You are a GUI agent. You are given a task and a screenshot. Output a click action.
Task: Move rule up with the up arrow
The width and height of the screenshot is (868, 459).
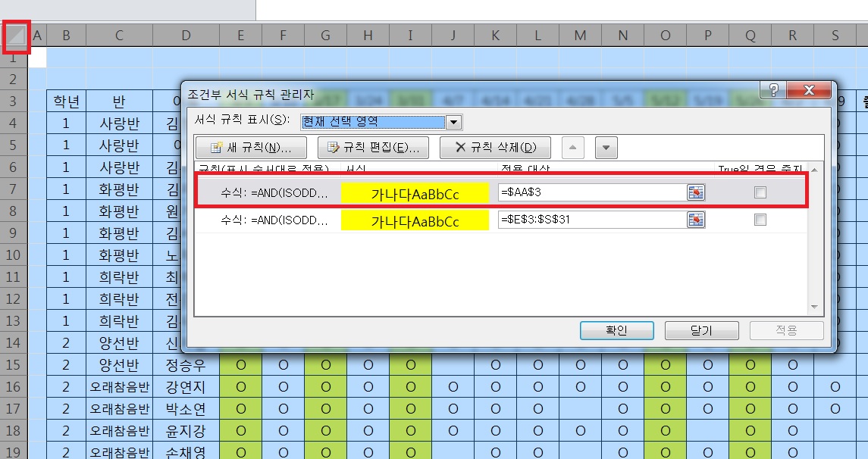(572, 148)
